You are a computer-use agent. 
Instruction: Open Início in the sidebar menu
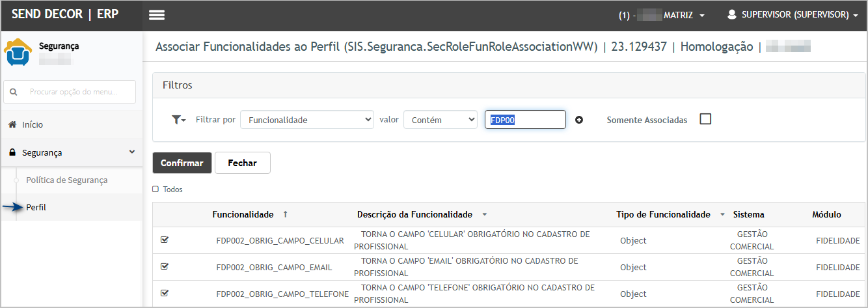[33, 124]
